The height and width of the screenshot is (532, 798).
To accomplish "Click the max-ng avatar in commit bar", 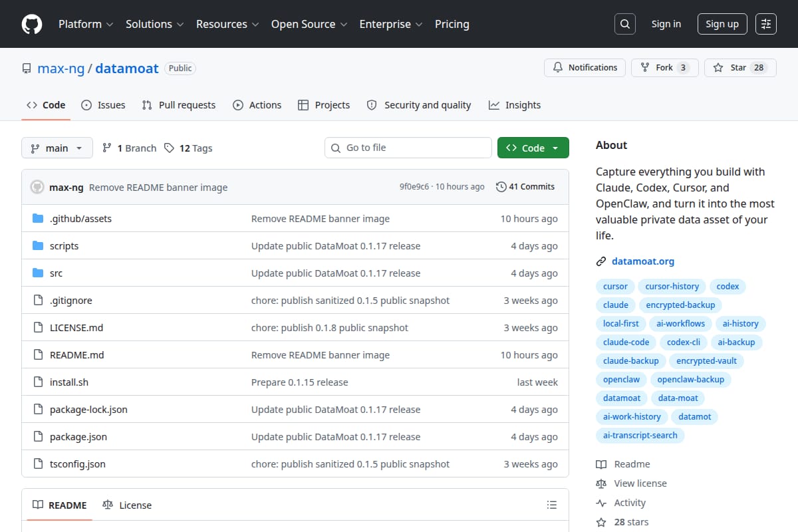I will [37, 187].
